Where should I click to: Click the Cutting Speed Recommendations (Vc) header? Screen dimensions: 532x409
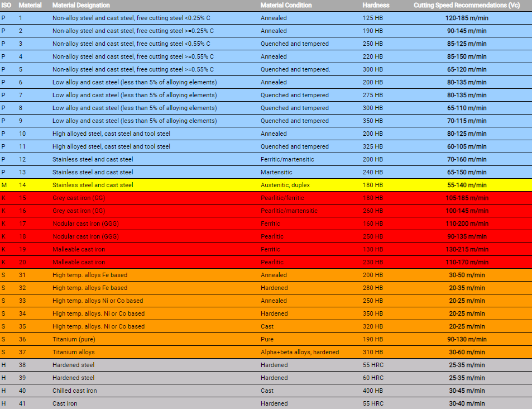click(x=467, y=5)
